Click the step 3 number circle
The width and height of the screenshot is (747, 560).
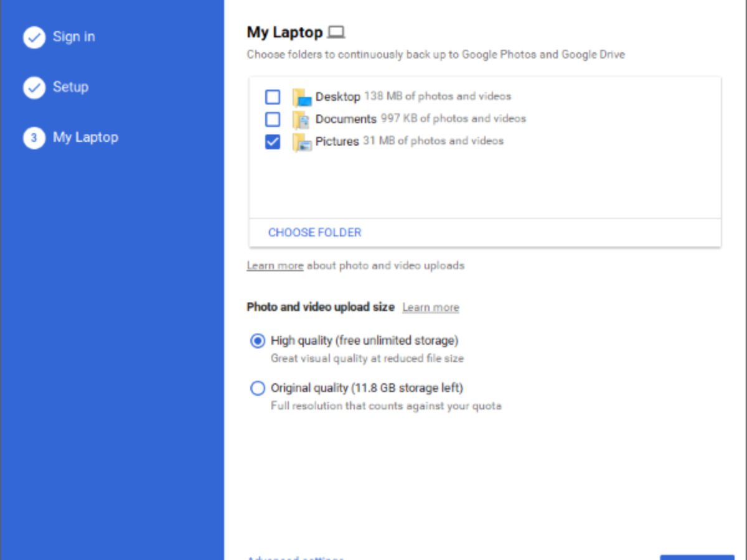pyautogui.click(x=34, y=138)
